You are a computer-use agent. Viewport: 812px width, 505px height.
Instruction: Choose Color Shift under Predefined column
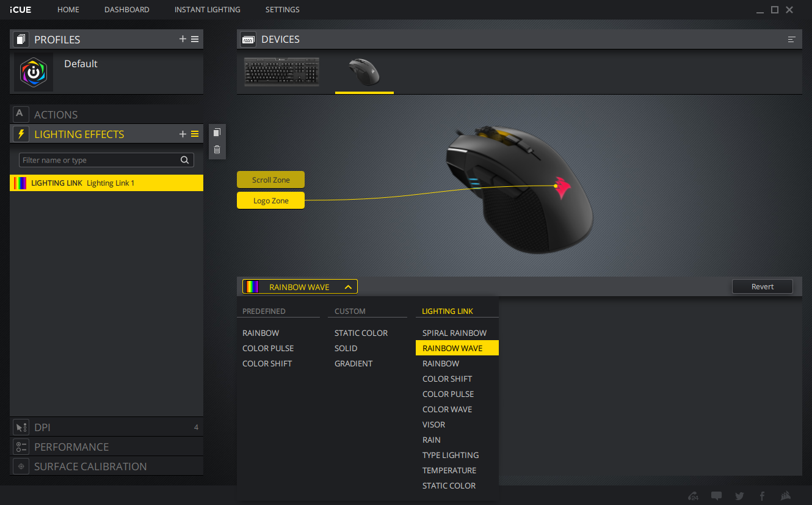tap(267, 363)
